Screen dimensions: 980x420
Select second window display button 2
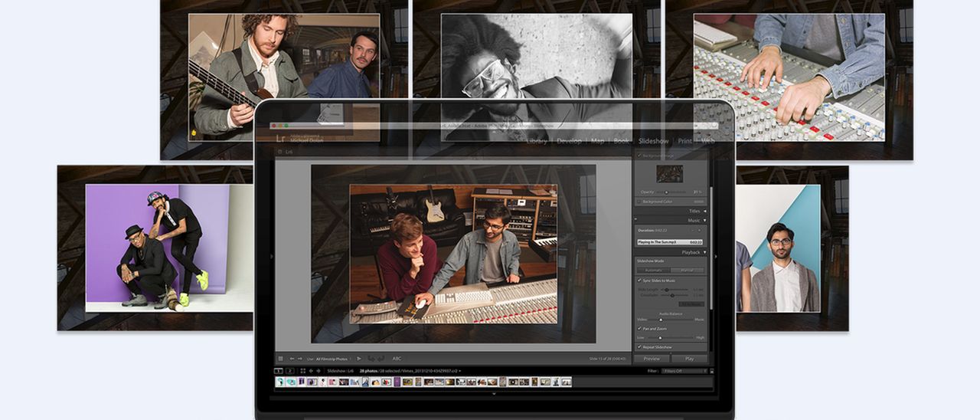290,371
